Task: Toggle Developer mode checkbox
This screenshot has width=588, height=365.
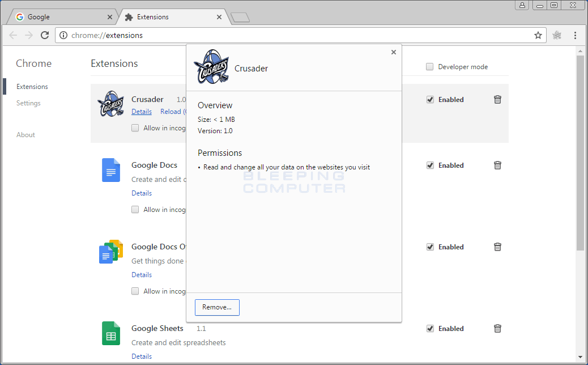Action: coord(430,67)
